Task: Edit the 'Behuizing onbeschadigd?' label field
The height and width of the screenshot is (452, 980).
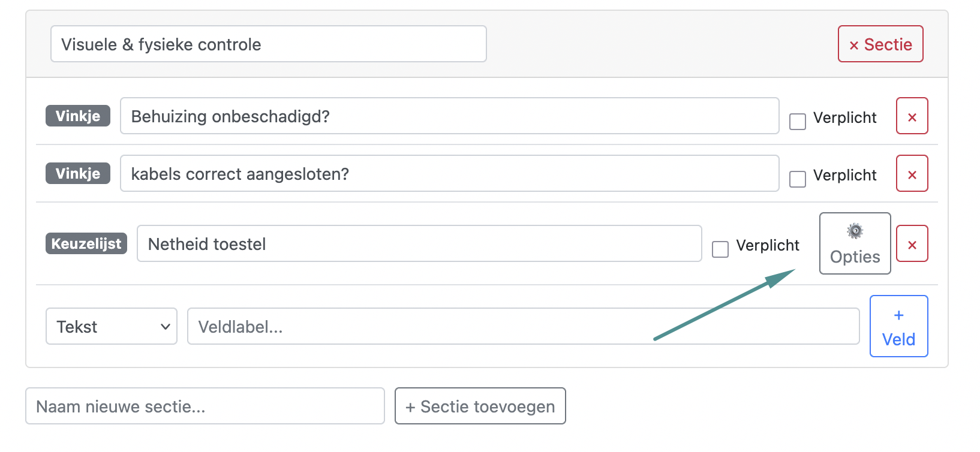Action: tap(449, 116)
